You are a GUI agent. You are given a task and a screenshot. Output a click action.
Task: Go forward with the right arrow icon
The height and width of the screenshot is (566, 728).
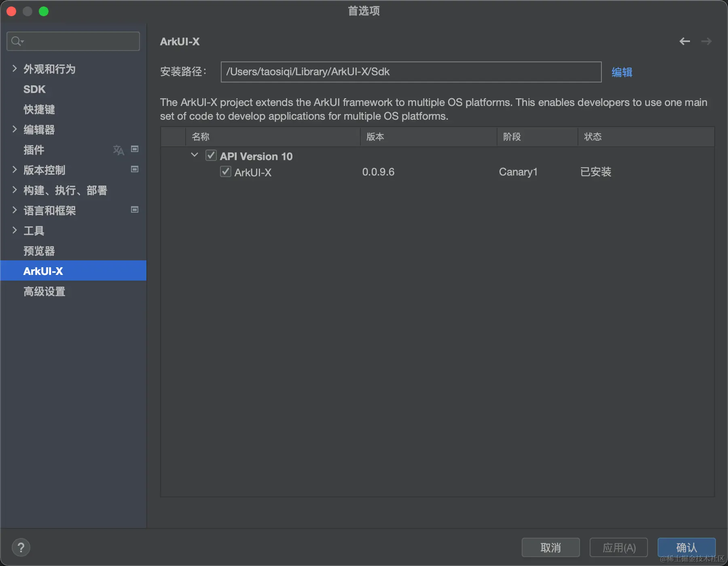(x=707, y=41)
